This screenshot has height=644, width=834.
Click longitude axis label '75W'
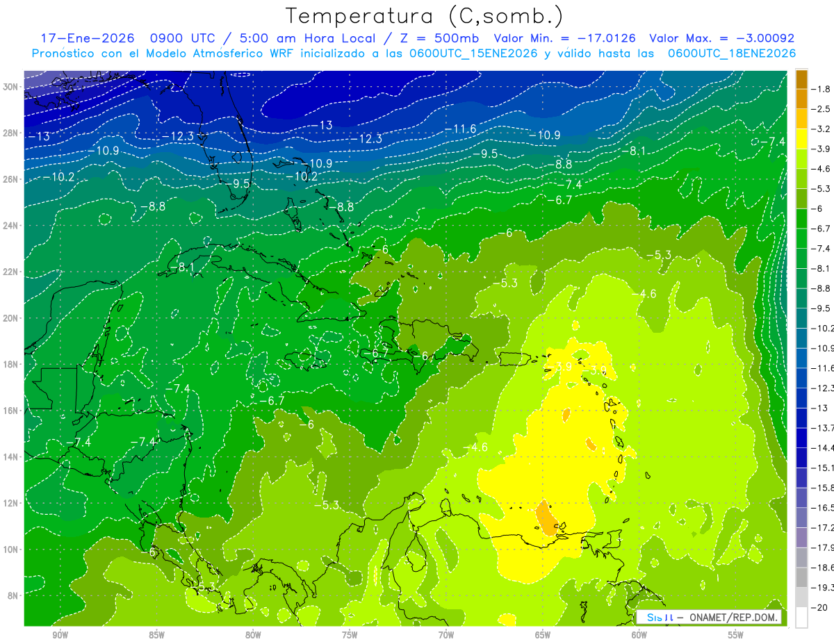click(350, 635)
